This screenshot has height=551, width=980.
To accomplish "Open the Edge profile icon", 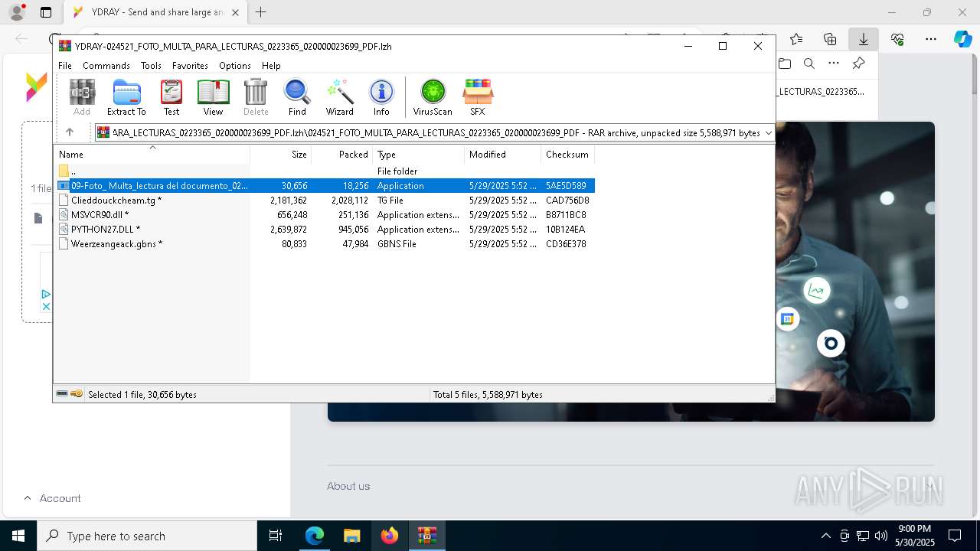I will (x=17, y=12).
